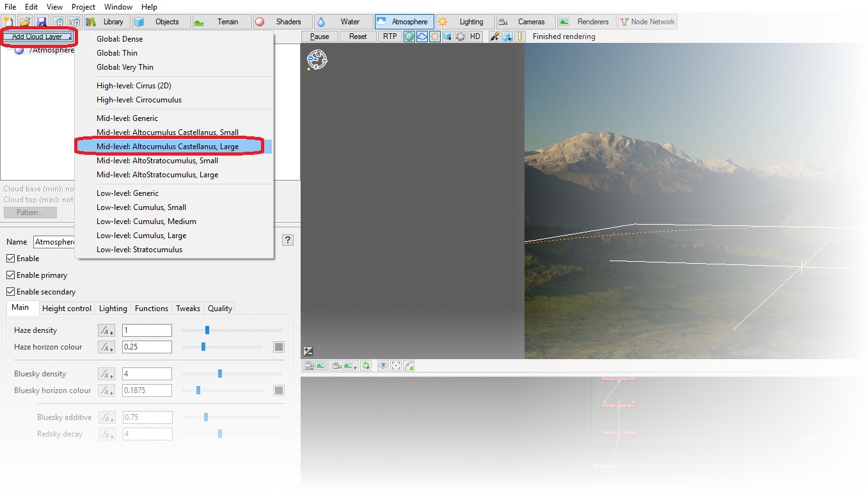Toggle the blue eye visibility icon
The height and width of the screenshot is (491, 868).
pyautogui.click(x=383, y=366)
